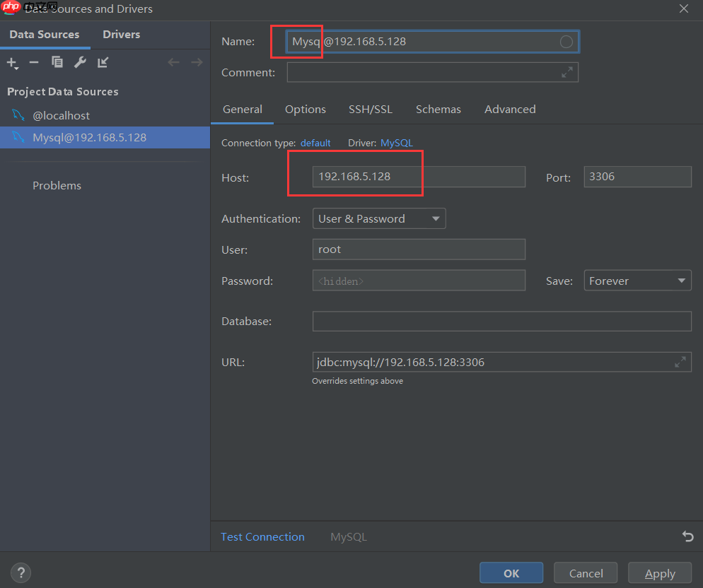This screenshot has height=588, width=703.
Task: Open the MySQL driver link
Action: click(397, 143)
